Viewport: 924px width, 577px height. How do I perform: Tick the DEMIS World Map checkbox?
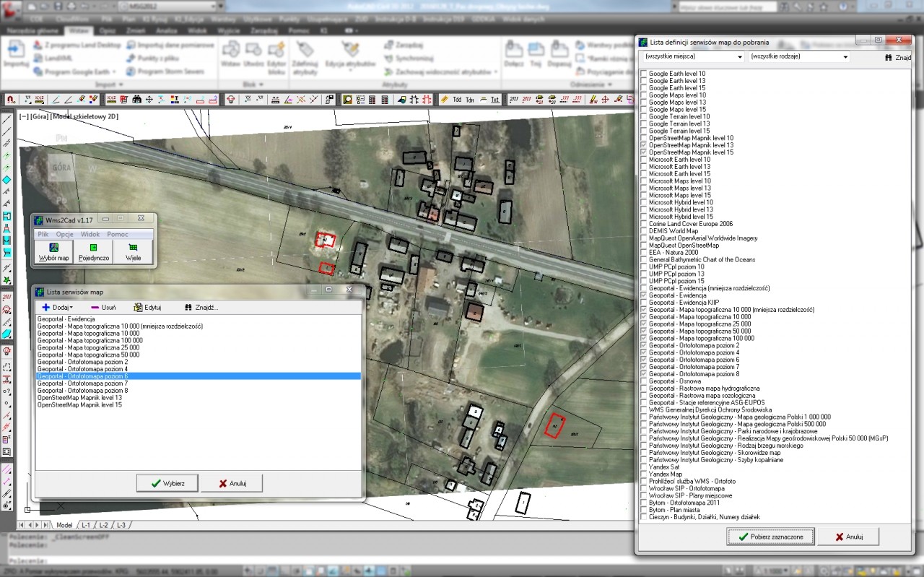tap(643, 231)
